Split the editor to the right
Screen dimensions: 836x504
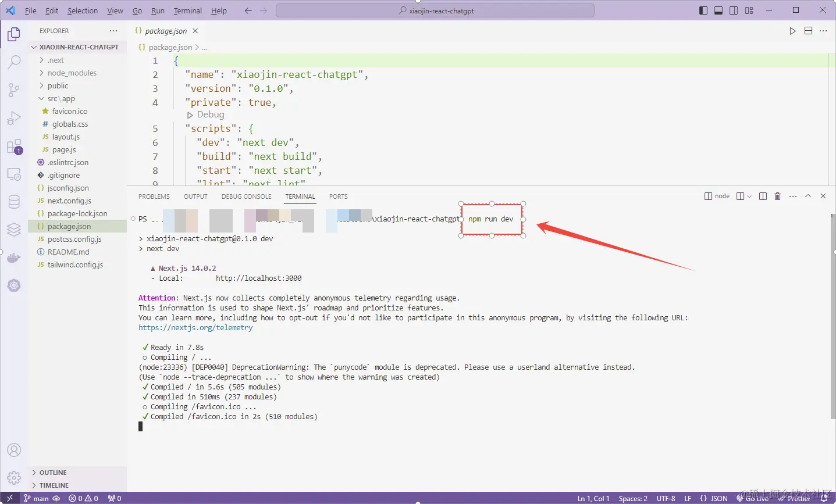pos(808,31)
